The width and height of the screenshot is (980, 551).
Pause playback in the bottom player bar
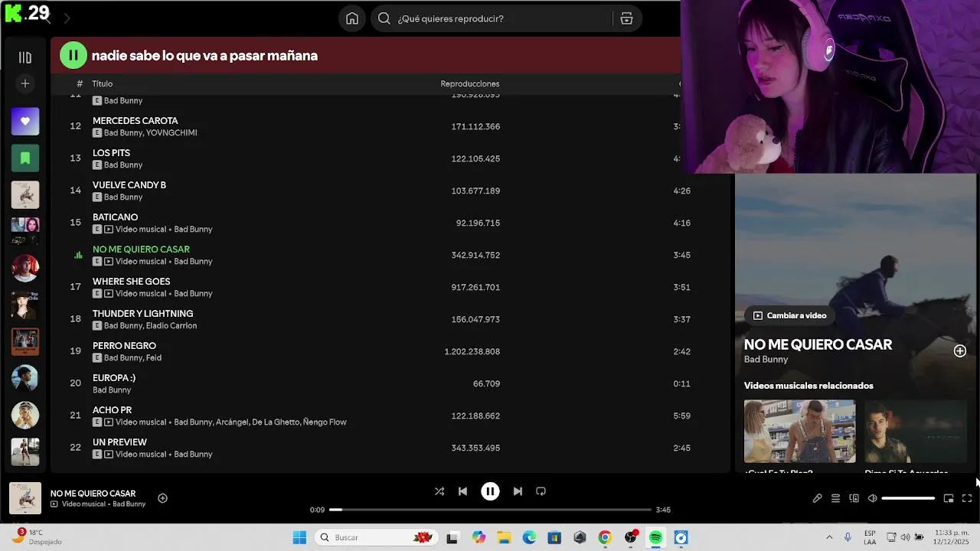[490, 491]
